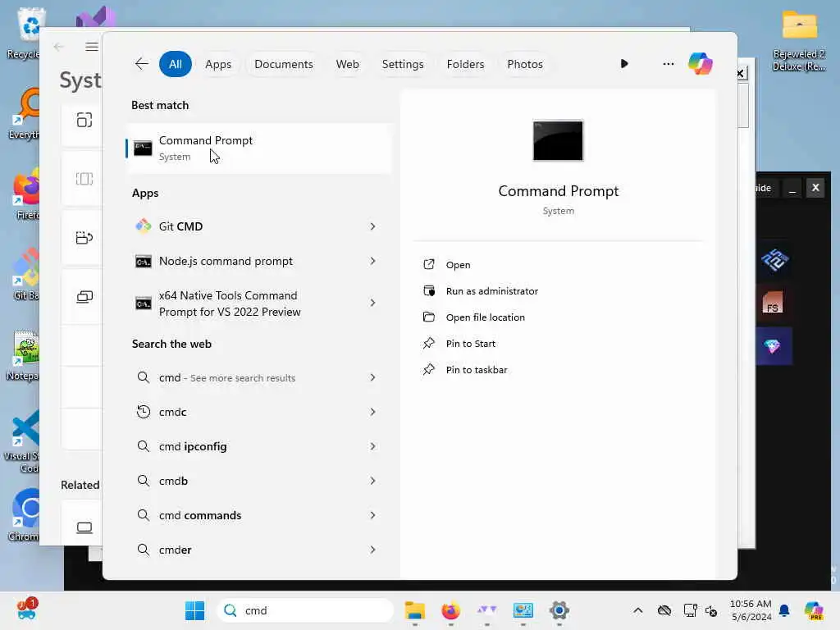840x630 pixels.
Task: Click the FS icon in dark window
Action: click(772, 303)
